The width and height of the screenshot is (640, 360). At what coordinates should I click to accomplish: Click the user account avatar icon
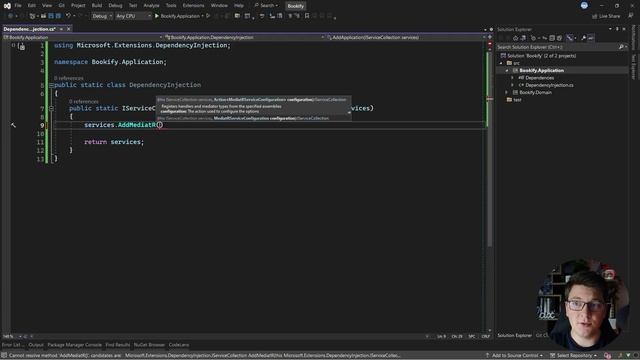584,5
